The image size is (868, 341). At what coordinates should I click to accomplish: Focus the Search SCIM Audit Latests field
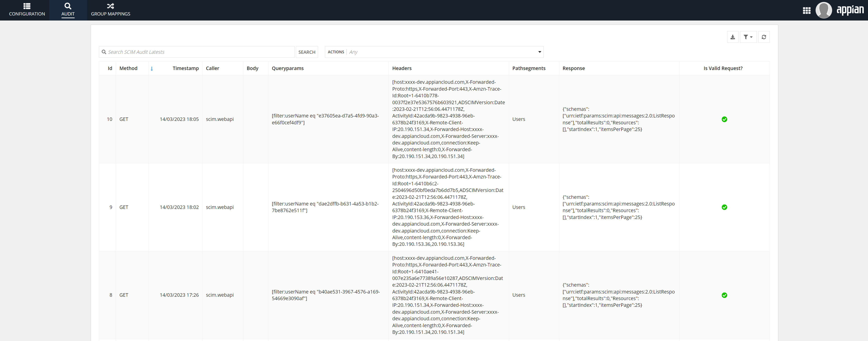tap(197, 52)
